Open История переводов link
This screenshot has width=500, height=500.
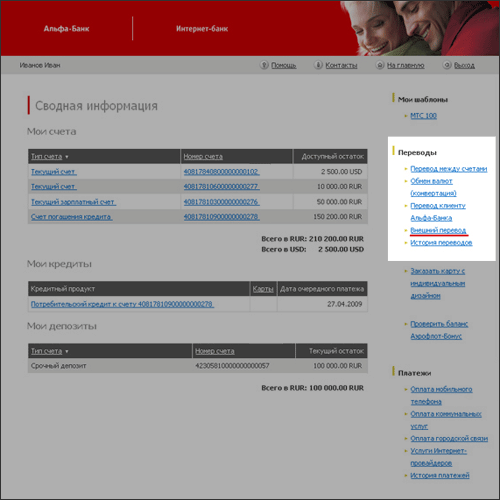click(x=441, y=242)
